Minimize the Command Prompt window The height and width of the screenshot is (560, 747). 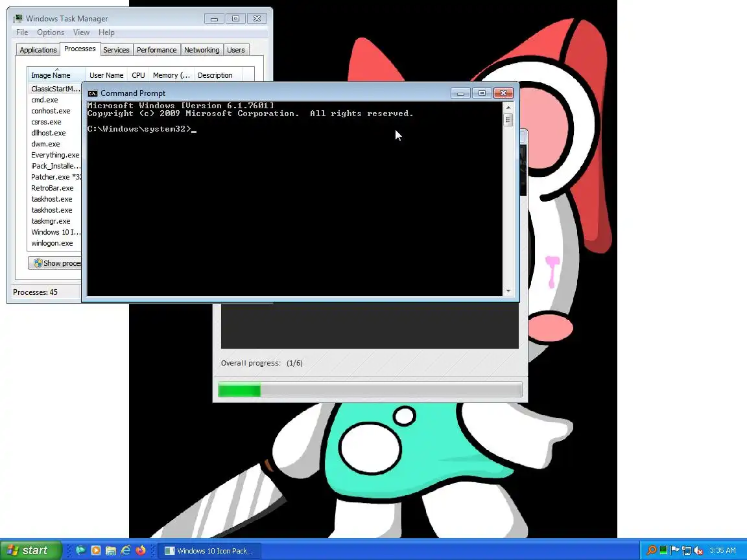click(x=460, y=93)
